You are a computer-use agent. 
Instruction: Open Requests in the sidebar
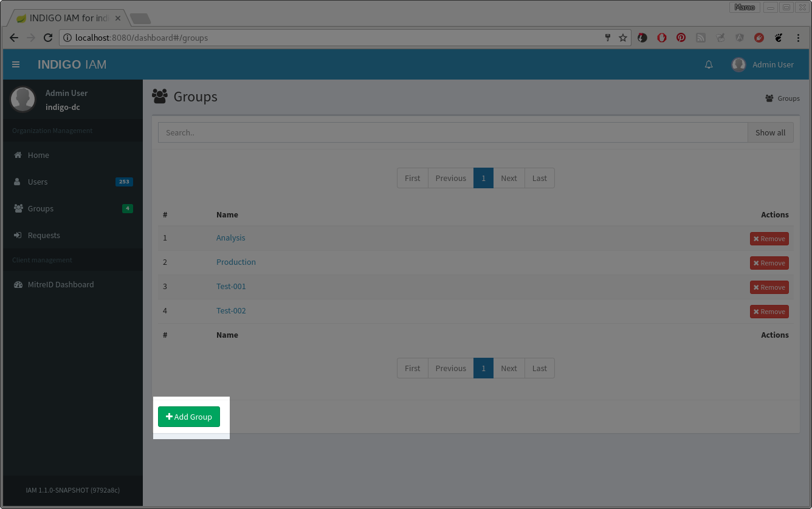point(73,235)
